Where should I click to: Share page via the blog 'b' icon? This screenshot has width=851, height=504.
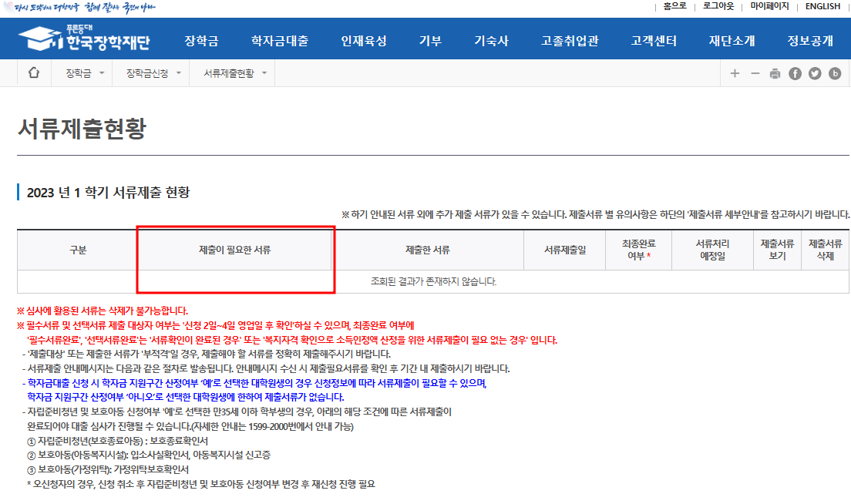834,72
